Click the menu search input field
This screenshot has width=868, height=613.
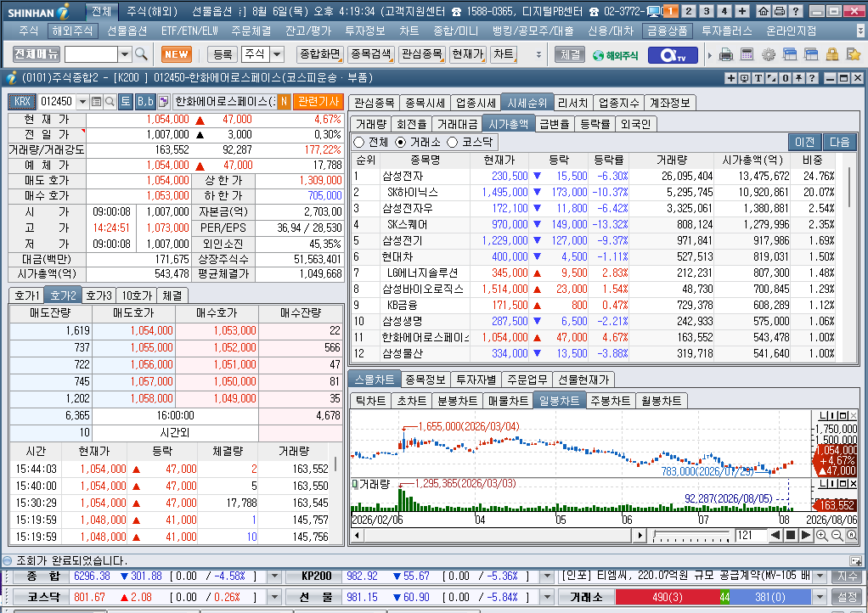[x=92, y=54]
